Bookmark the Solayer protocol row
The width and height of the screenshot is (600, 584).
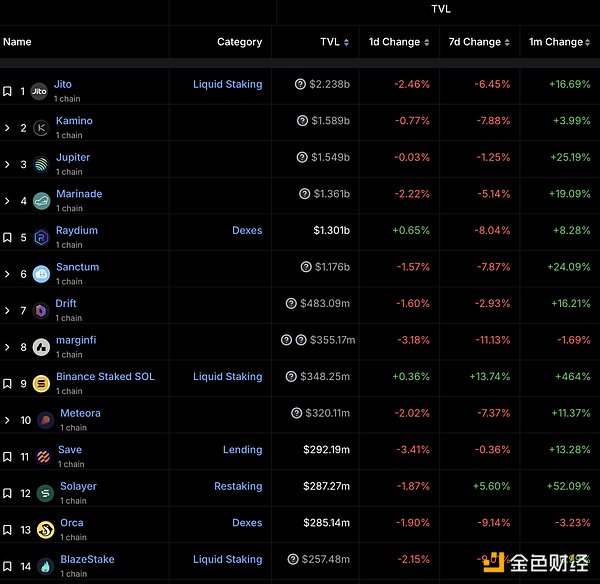tap(7, 493)
